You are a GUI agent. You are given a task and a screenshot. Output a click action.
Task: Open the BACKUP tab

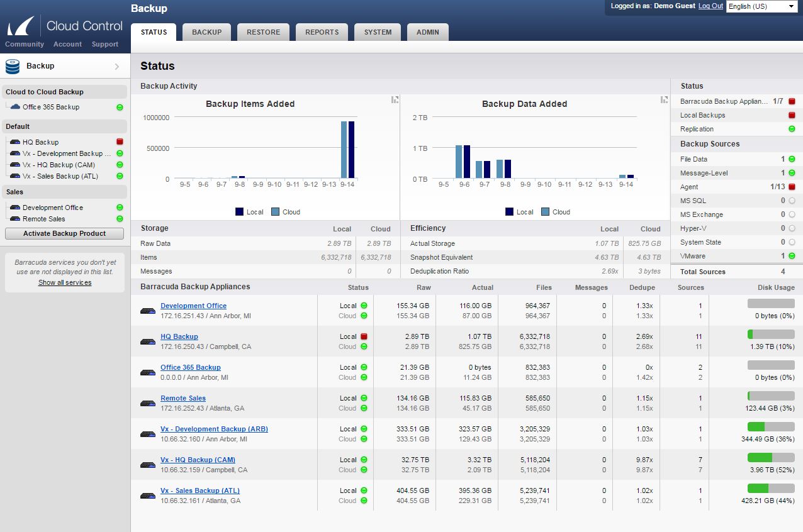[x=207, y=32]
